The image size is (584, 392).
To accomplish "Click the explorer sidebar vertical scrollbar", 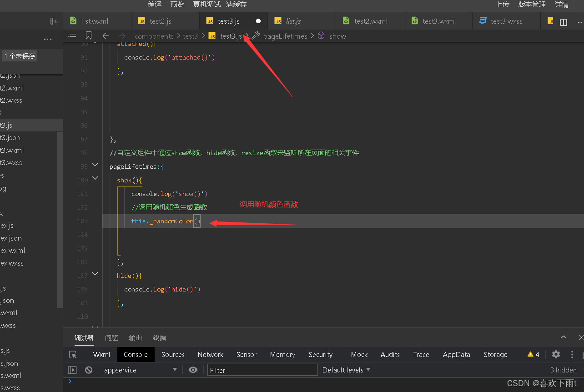I will [60, 220].
